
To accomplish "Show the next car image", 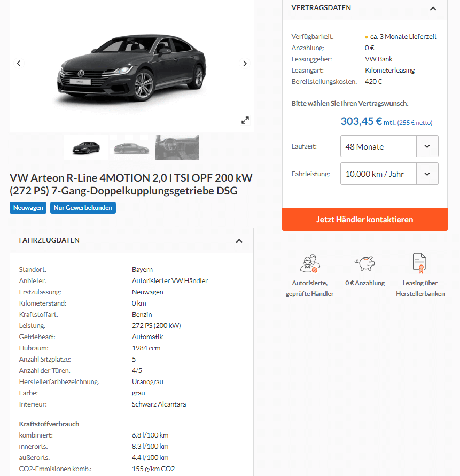I will (245, 63).
